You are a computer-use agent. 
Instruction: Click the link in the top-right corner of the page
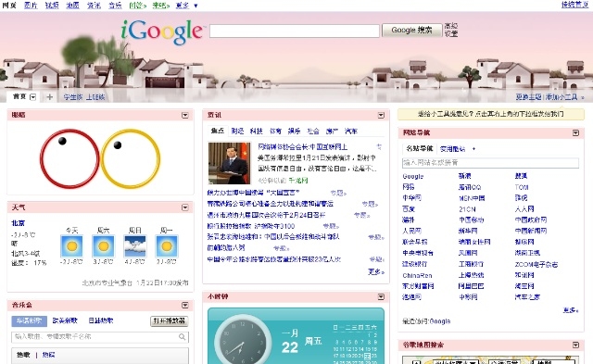[x=574, y=5]
